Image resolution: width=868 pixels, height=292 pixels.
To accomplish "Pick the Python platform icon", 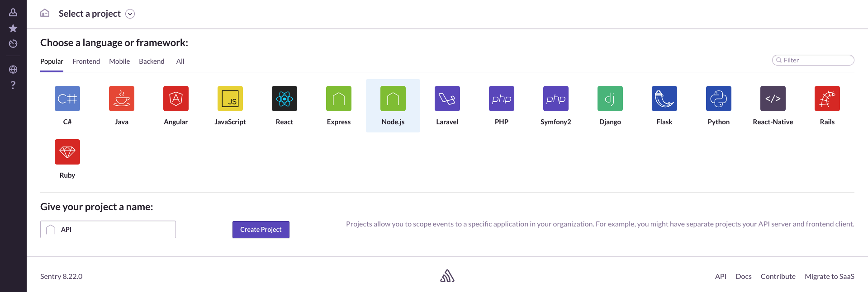I will [719, 99].
